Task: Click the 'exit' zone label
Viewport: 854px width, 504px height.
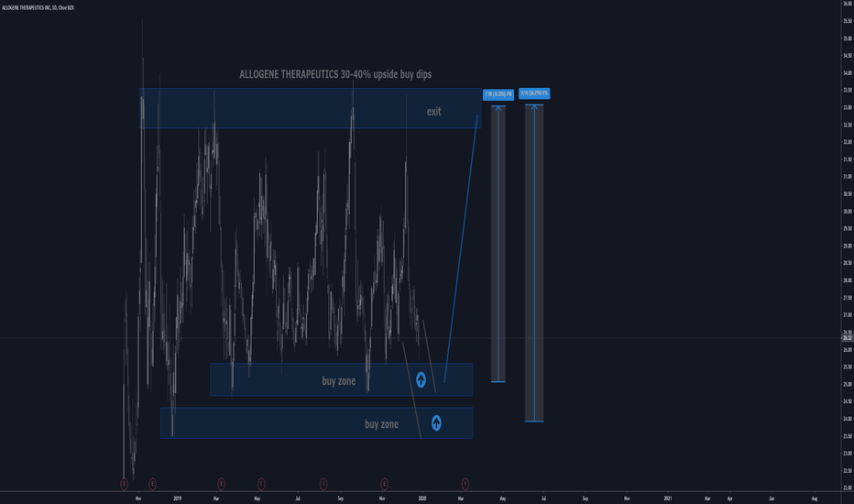Action: click(434, 111)
